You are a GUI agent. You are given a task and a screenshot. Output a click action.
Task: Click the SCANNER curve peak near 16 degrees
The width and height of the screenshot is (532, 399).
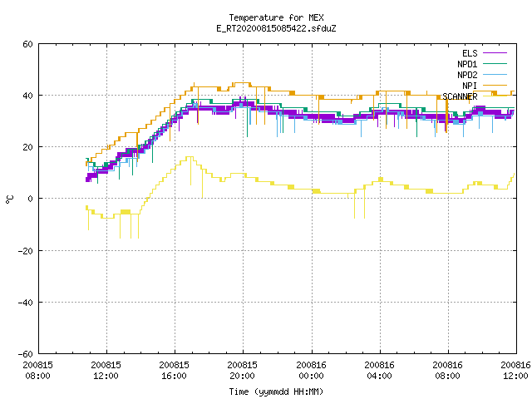pos(190,157)
